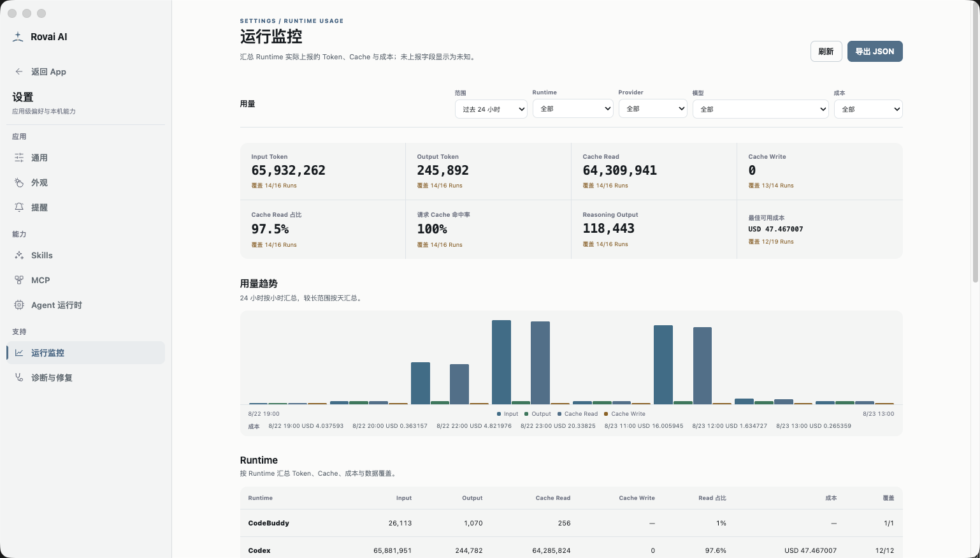
Task: Click the Rovai AI logo icon
Action: pos(18,37)
